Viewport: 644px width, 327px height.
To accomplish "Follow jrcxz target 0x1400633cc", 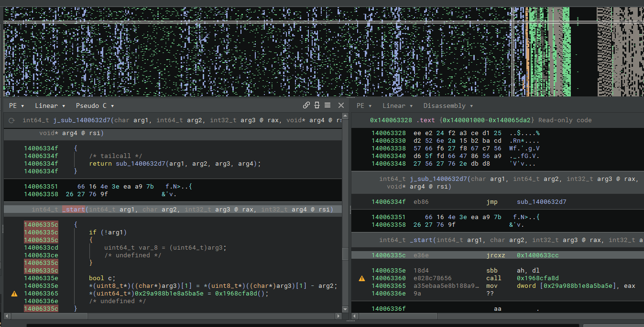I will point(537,255).
